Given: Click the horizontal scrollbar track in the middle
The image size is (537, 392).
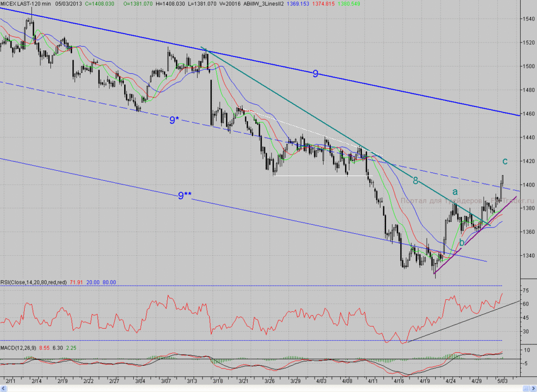Looking at the screenshot, I should pyautogui.click(x=265, y=388).
